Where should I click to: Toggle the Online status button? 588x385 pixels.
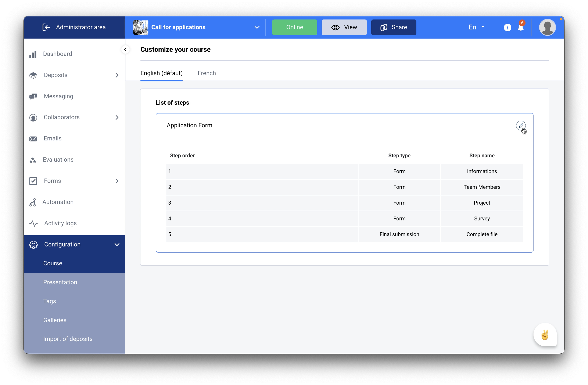click(294, 27)
